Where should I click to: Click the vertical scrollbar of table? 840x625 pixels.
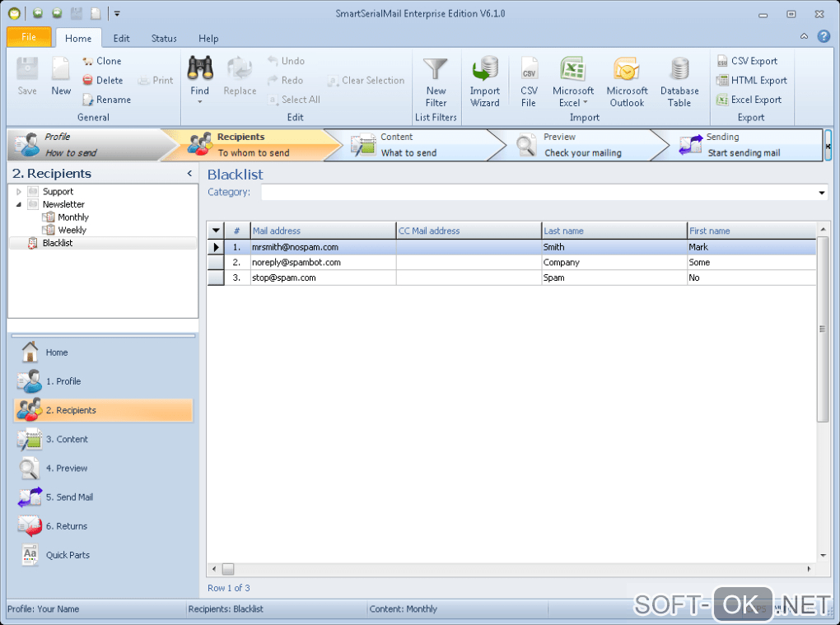click(823, 329)
